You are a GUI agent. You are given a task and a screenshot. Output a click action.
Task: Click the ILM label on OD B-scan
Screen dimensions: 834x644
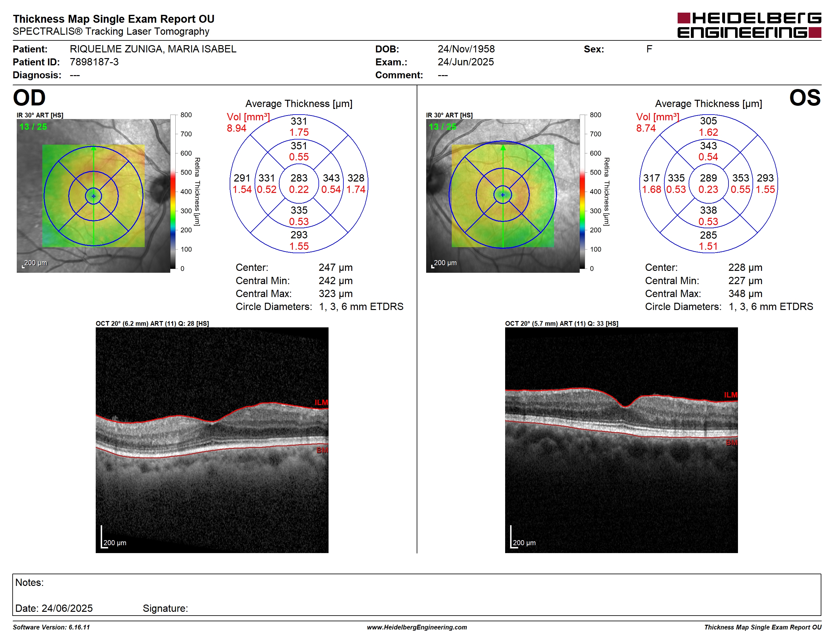pyautogui.click(x=321, y=402)
